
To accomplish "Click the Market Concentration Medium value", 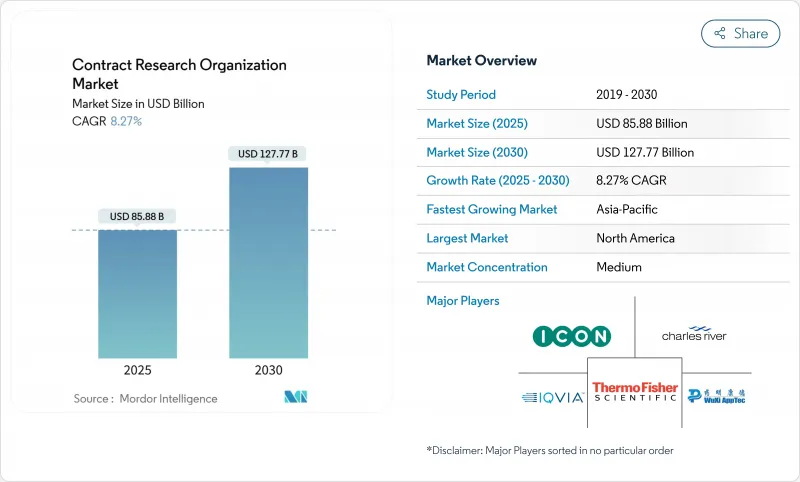I will tap(620, 267).
